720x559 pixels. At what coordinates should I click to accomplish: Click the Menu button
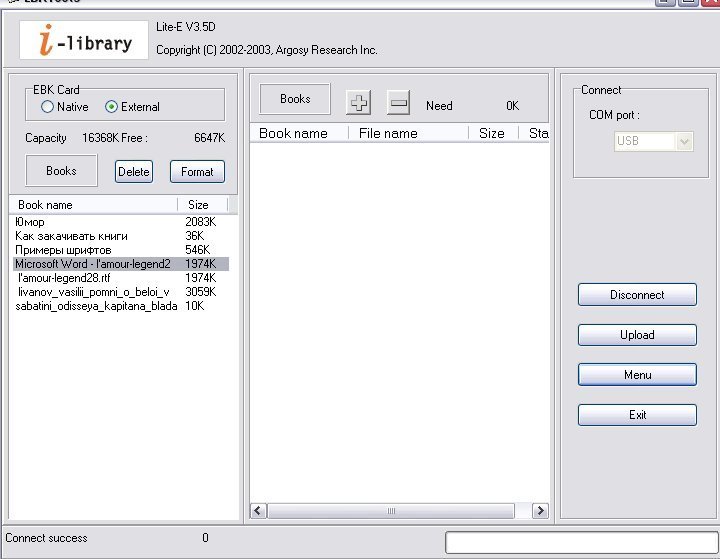coord(637,375)
